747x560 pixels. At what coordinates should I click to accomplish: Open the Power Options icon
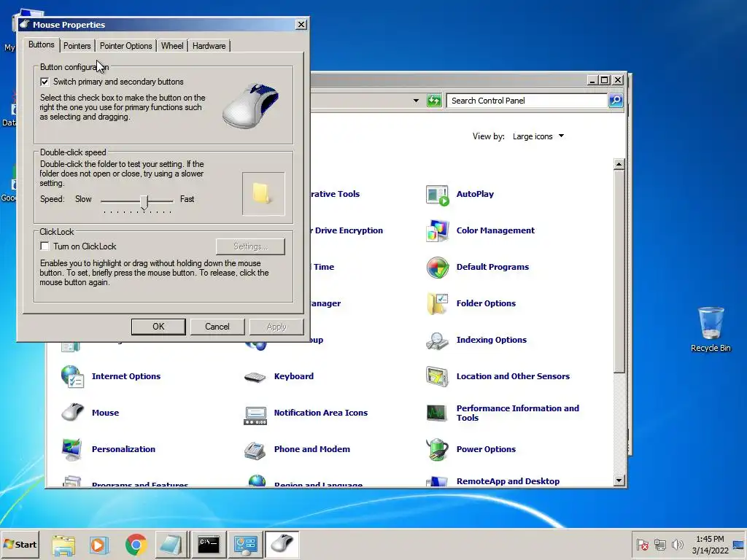pyautogui.click(x=438, y=449)
